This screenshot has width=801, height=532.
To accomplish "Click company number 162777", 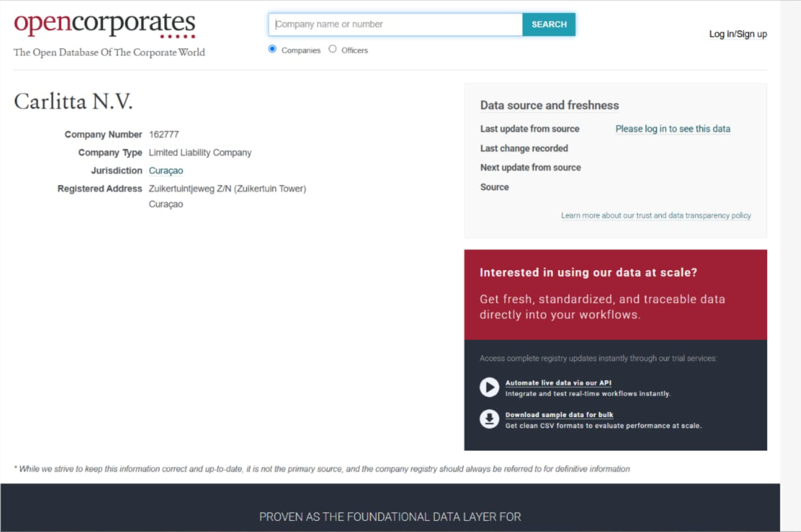I will (164, 135).
